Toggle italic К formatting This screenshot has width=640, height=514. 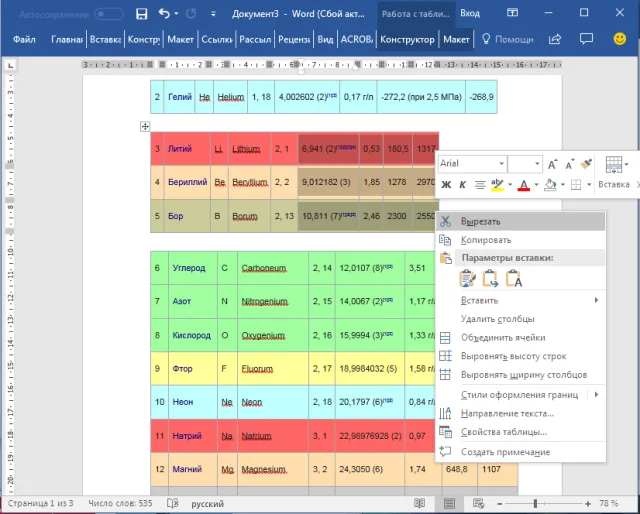coord(462,185)
